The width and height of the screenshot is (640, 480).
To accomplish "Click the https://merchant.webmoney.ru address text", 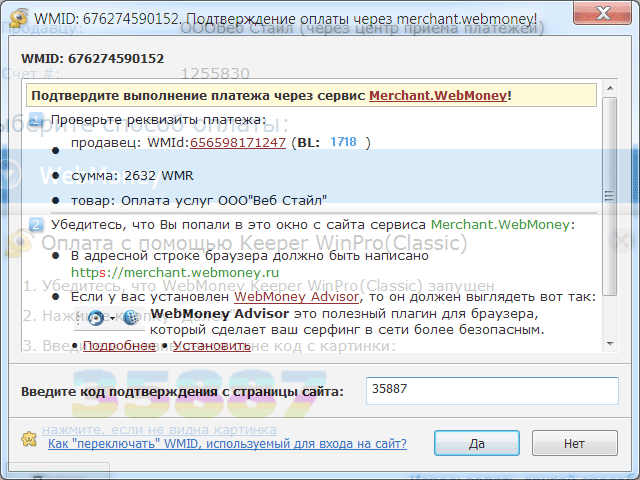I will tap(175, 272).
